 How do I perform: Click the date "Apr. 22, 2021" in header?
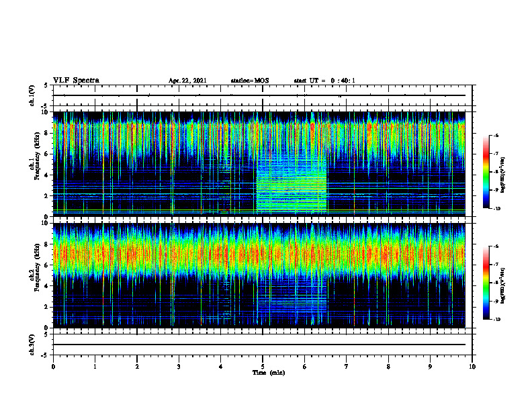[x=187, y=81]
